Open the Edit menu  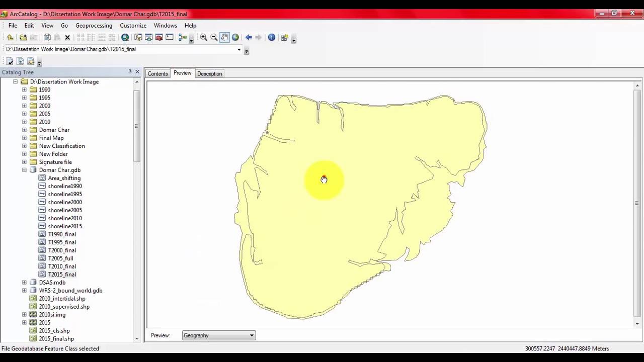[29, 25]
